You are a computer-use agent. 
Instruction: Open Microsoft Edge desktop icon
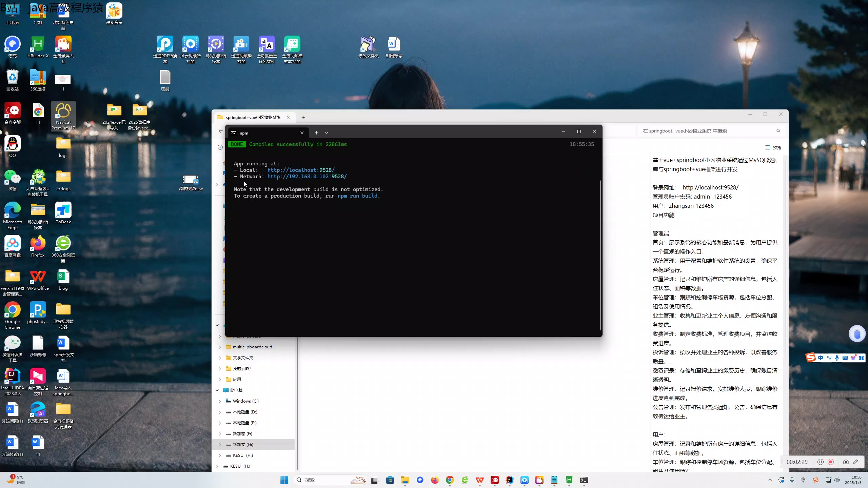(x=13, y=216)
